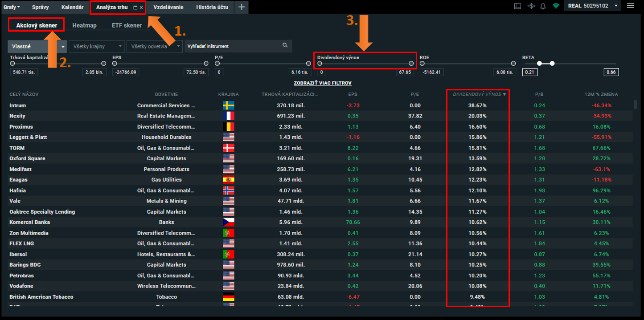
Task: Click the search magnifier icon
Action: click(285, 45)
